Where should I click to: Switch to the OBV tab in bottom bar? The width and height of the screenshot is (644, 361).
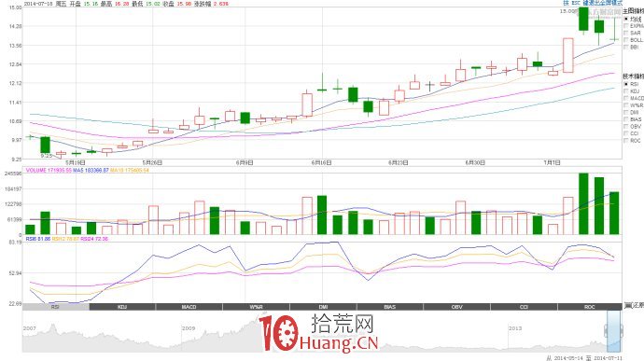coord(456,307)
